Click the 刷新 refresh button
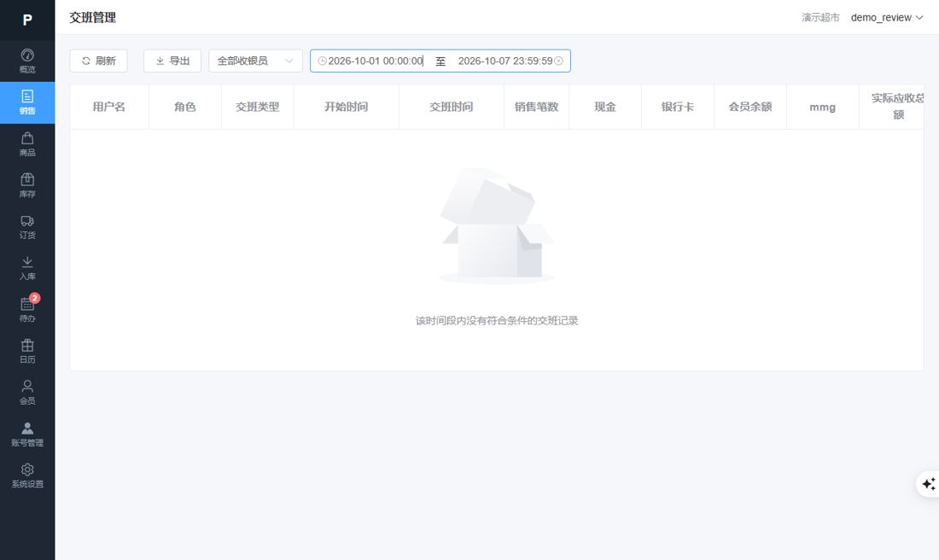The width and height of the screenshot is (939, 560). (98, 61)
